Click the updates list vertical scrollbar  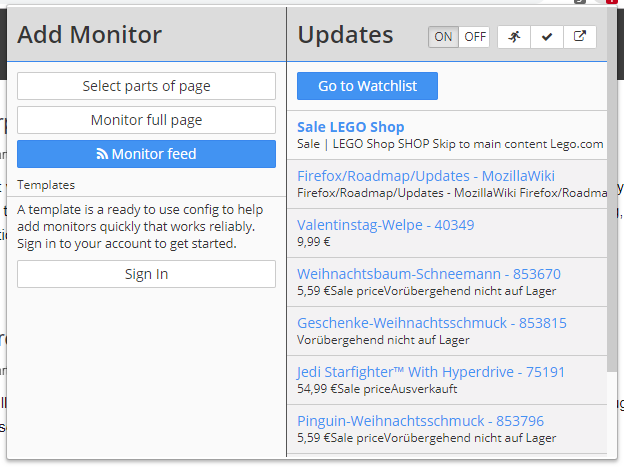612,189
